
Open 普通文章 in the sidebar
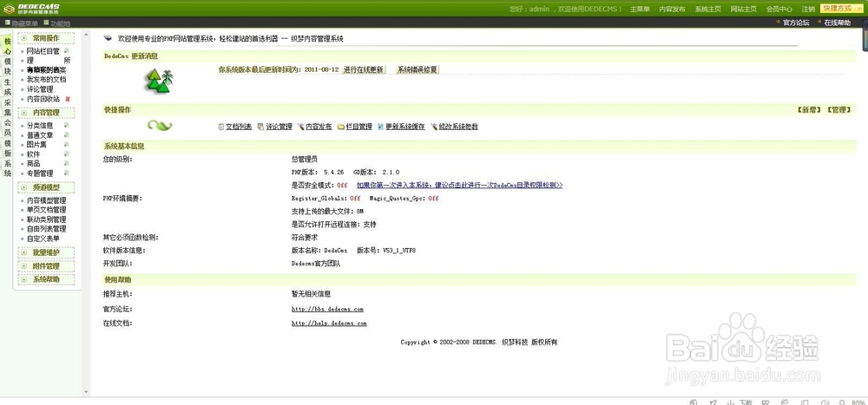click(x=40, y=135)
